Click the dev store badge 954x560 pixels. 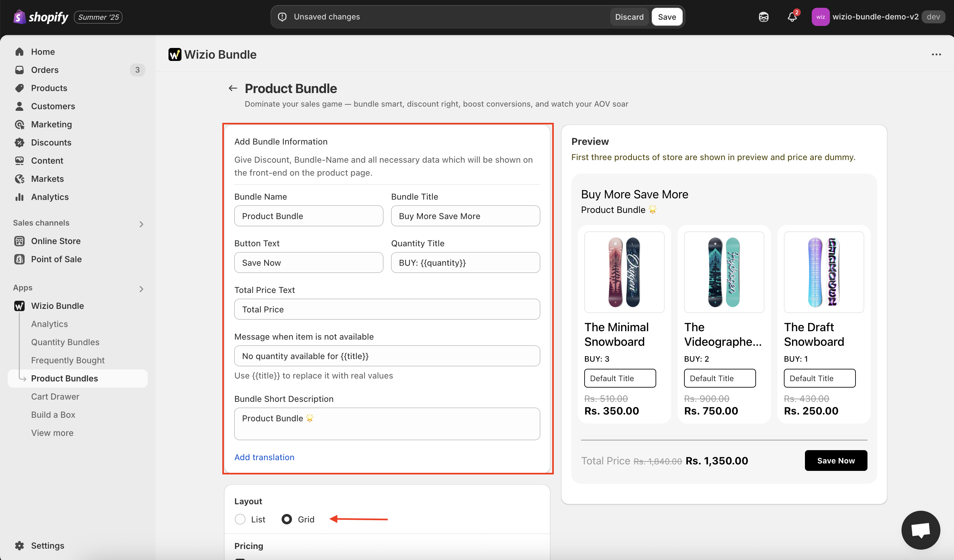pyautogui.click(x=933, y=17)
